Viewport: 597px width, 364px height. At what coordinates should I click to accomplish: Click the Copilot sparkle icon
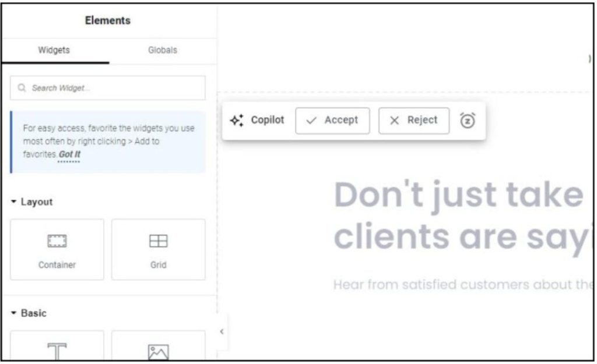coord(237,121)
